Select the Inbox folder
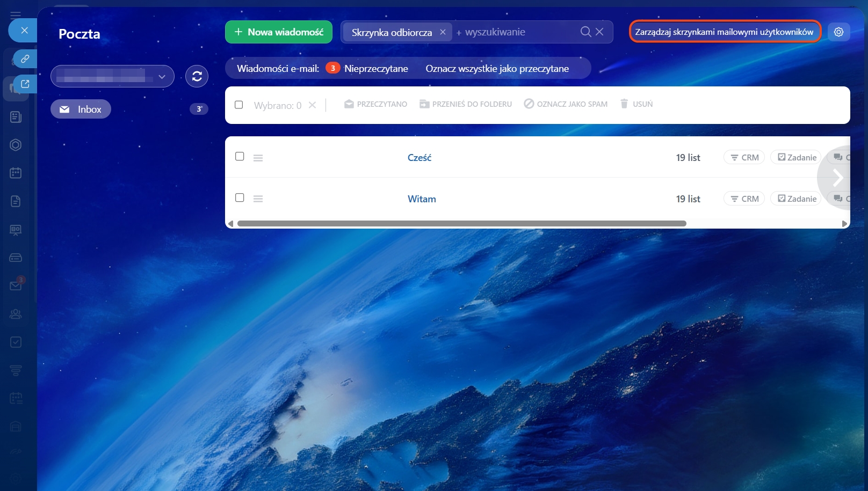This screenshot has height=491, width=868. tap(81, 109)
